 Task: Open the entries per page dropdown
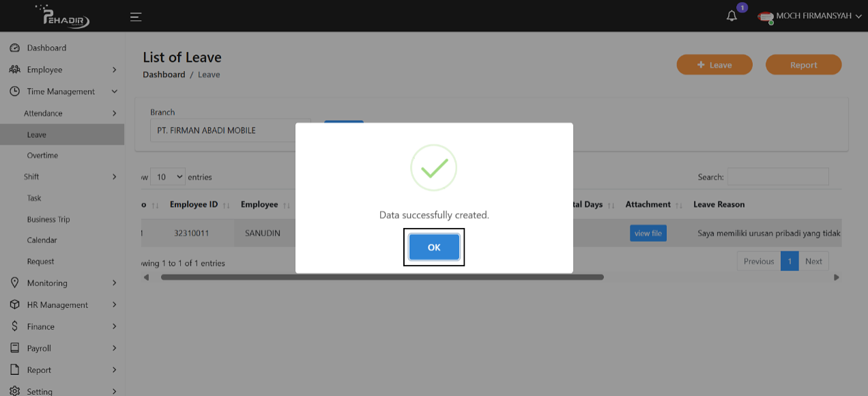(168, 177)
